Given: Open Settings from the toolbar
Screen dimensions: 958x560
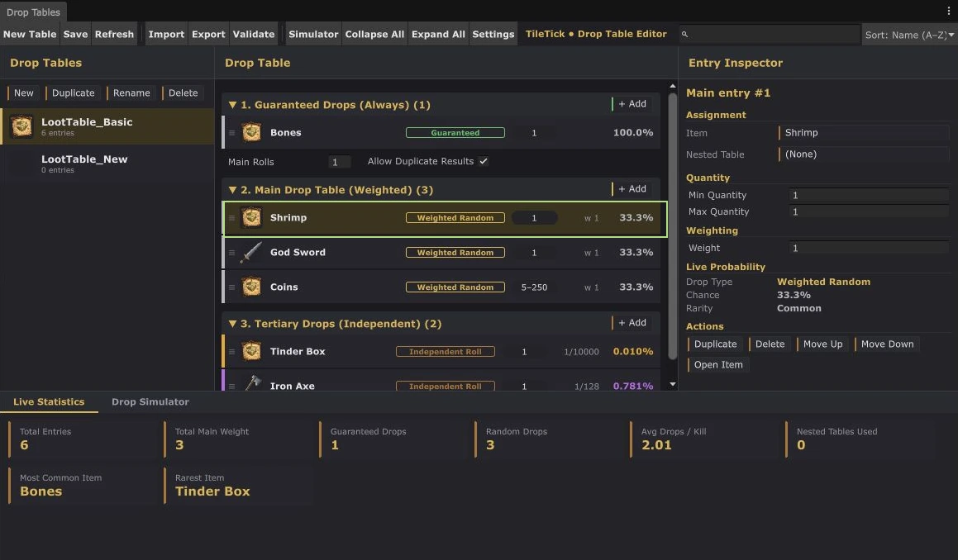Looking at the screenshot, I should click(493, 34).
